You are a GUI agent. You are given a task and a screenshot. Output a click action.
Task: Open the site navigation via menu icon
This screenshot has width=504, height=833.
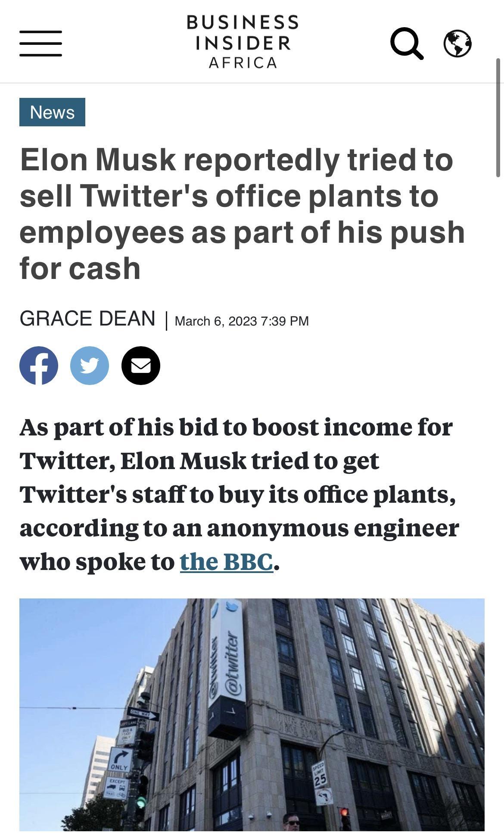(x=41, y=43)
